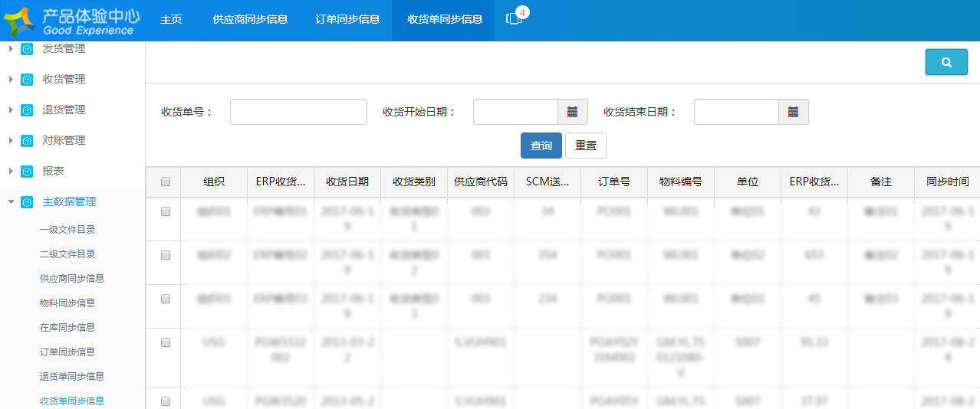Viewport: 980px width, 409px height.
Task: Expand the 收货管理 menu arrow
Action: 11,80
